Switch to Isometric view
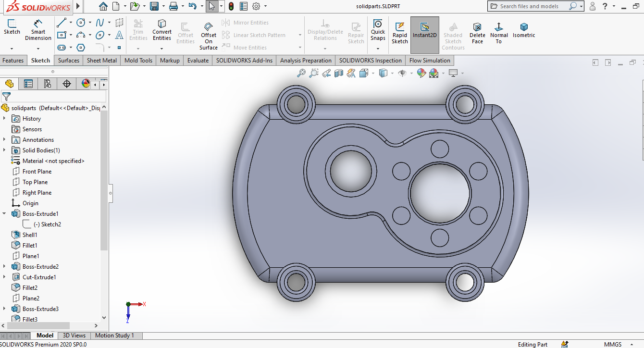 pos(523,30)
